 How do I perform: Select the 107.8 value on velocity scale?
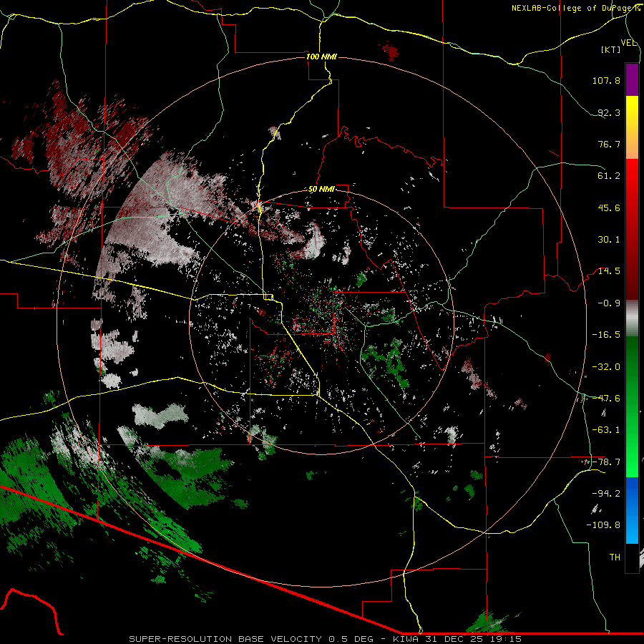(606, 80)
